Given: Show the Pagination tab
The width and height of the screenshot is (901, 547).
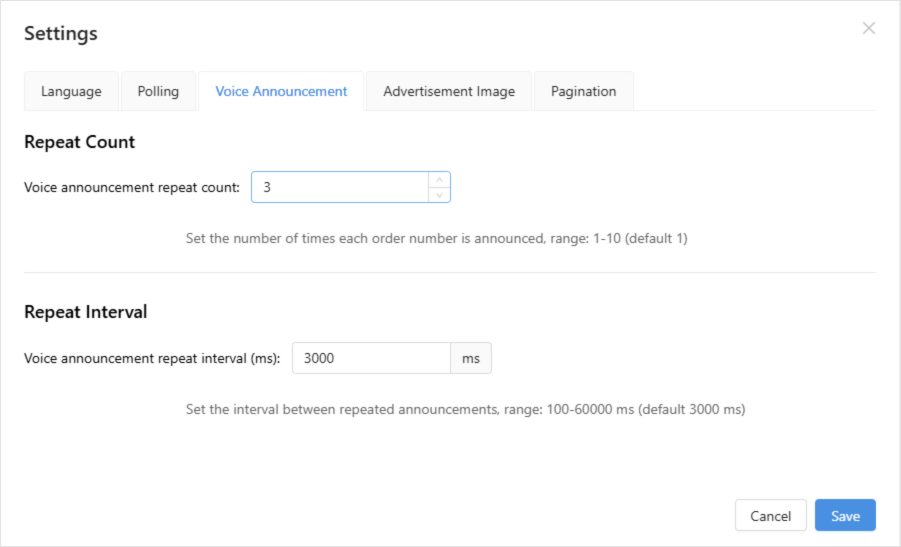Looking at the screenshot, I should (x=583, y=91).
